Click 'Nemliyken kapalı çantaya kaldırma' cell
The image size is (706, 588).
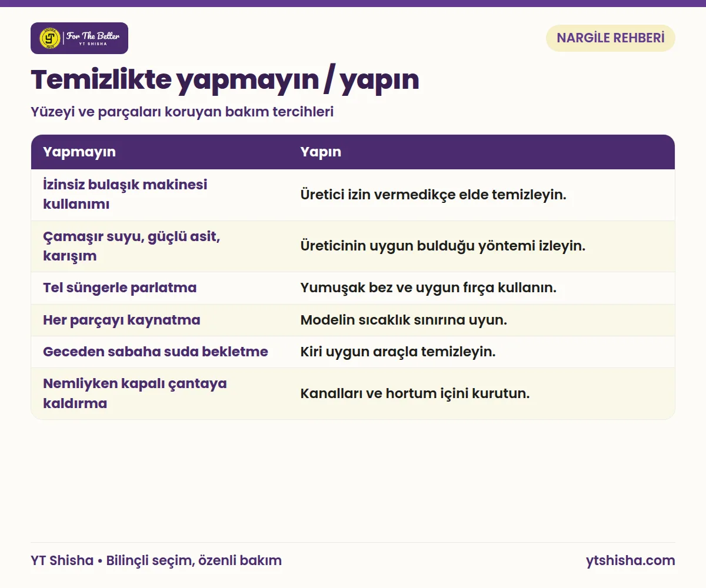coord(160,393)
